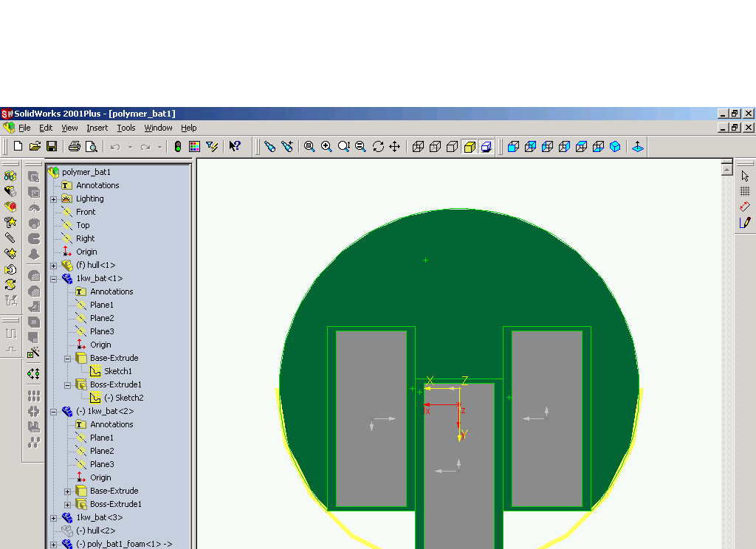
Task: Select Sketch1 under Base-Extrude
Action: tap(118, 371)
